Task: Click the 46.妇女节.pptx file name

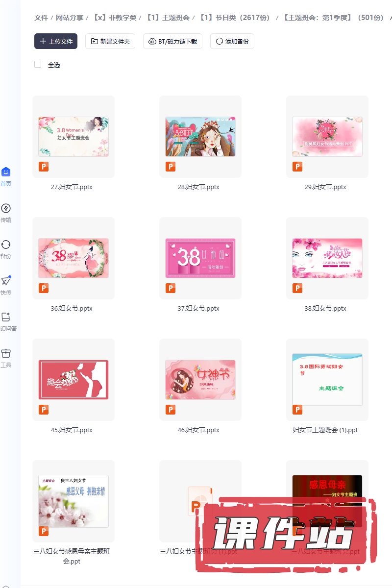Action: coord(198,430)
